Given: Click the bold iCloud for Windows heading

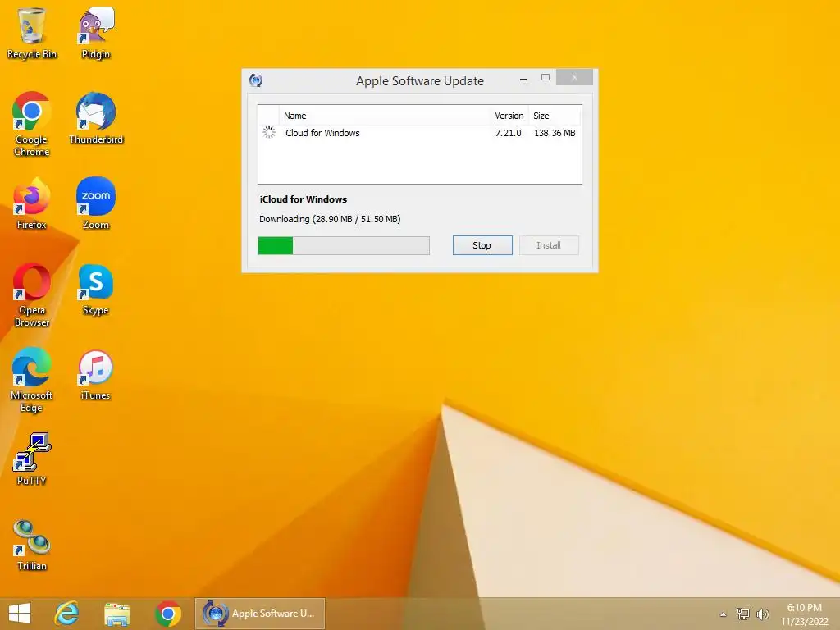Looking at the screenshot, I should click(x=304, y=199).
